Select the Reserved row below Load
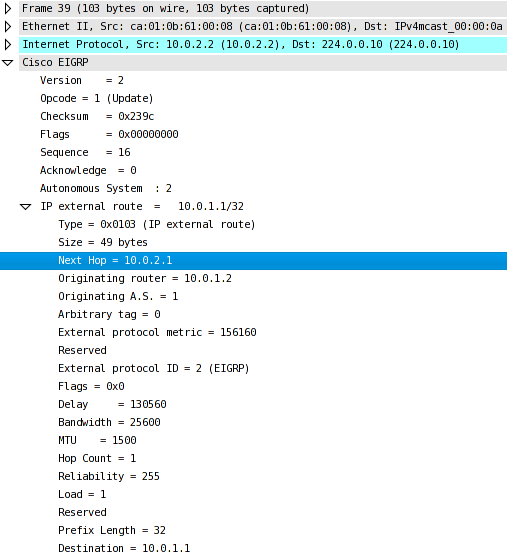The width and height of the screenshot is (507, 558). [82, 512]
